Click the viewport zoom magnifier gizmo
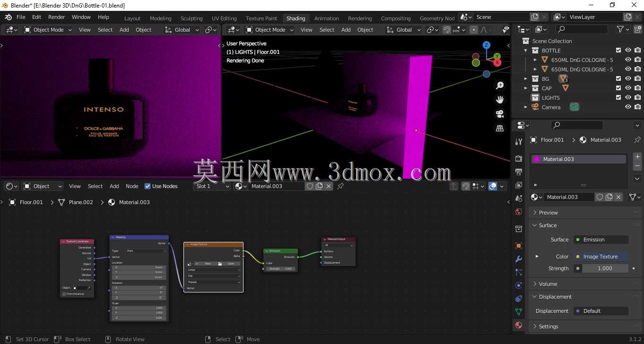Viewport: 644px width, 344px height. (500, 86)
